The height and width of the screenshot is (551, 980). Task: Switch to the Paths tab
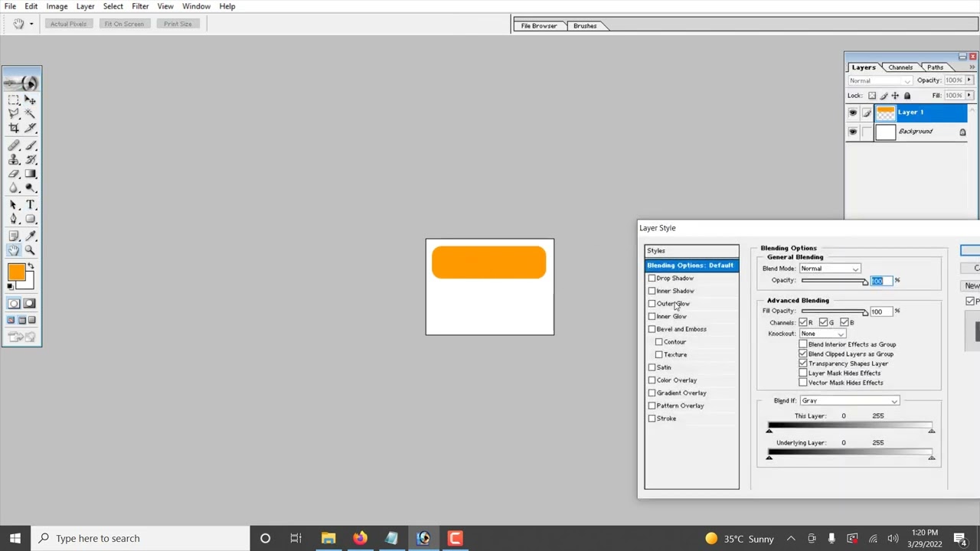tap(935, 67)
